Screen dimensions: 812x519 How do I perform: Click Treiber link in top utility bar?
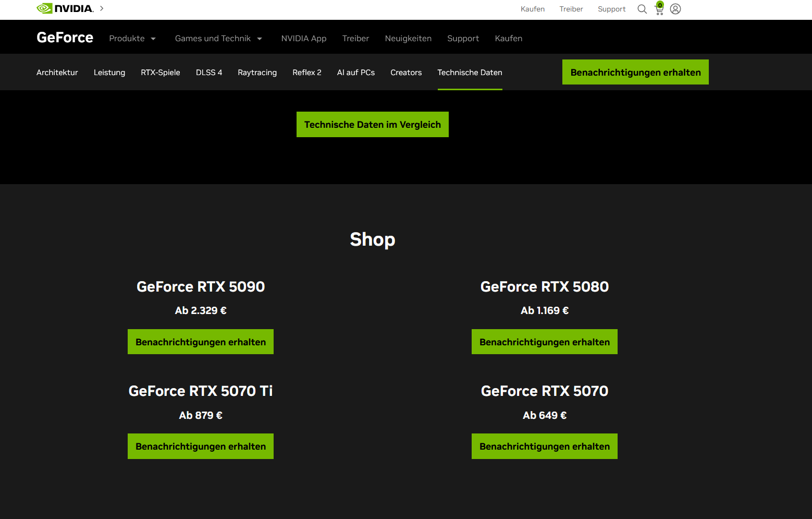pos(571,9)
